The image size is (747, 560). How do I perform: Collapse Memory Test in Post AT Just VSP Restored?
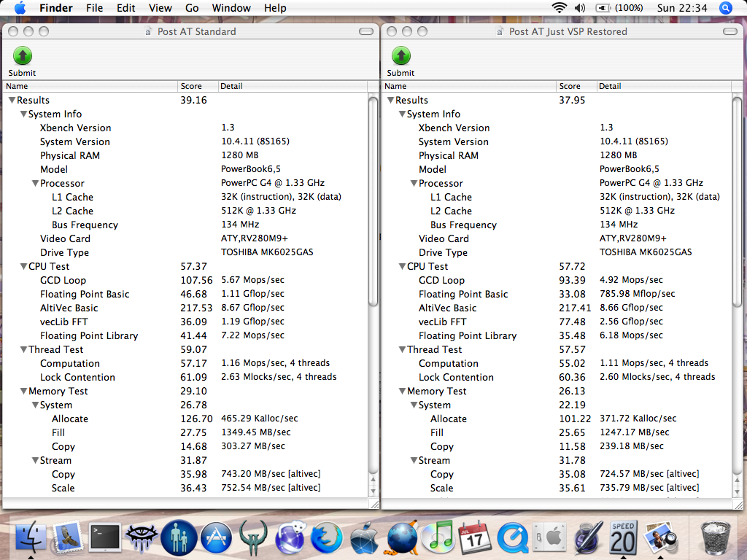tap(402, 391)
